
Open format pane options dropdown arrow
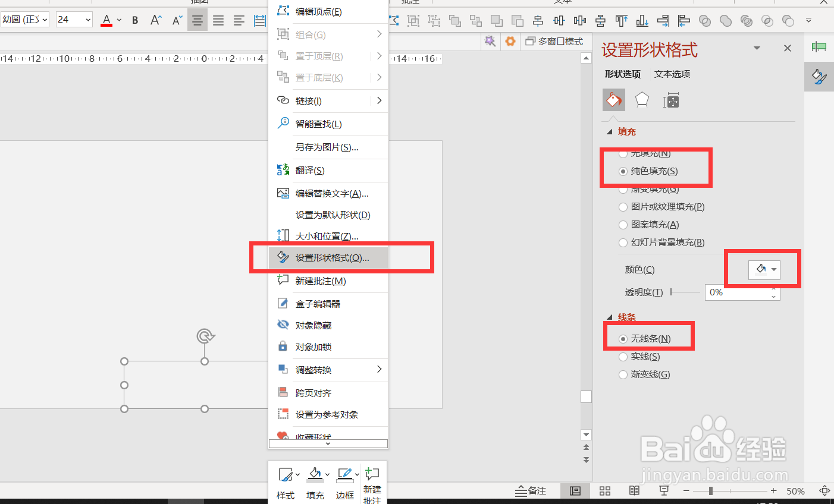pos(757,48)
